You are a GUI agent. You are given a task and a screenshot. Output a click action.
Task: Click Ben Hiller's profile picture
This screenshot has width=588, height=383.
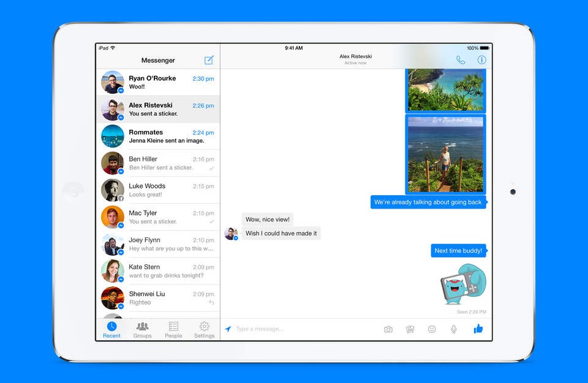113,163
